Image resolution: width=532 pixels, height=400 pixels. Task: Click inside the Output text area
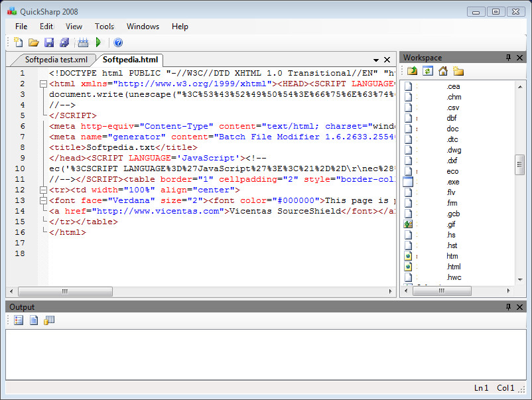coord(265,354)
